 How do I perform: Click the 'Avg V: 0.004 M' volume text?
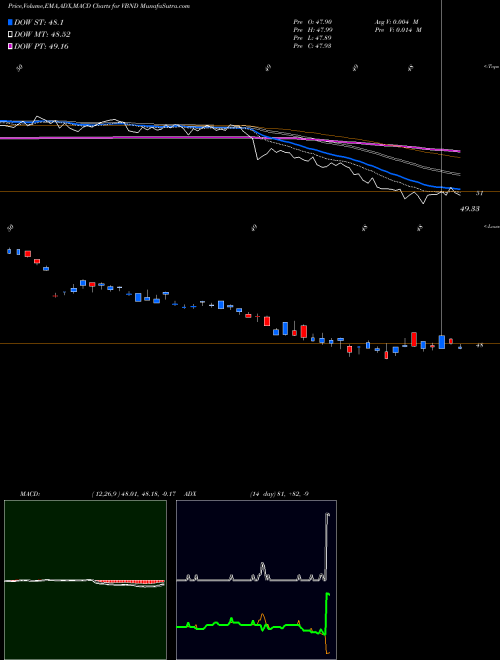(397, 22)
